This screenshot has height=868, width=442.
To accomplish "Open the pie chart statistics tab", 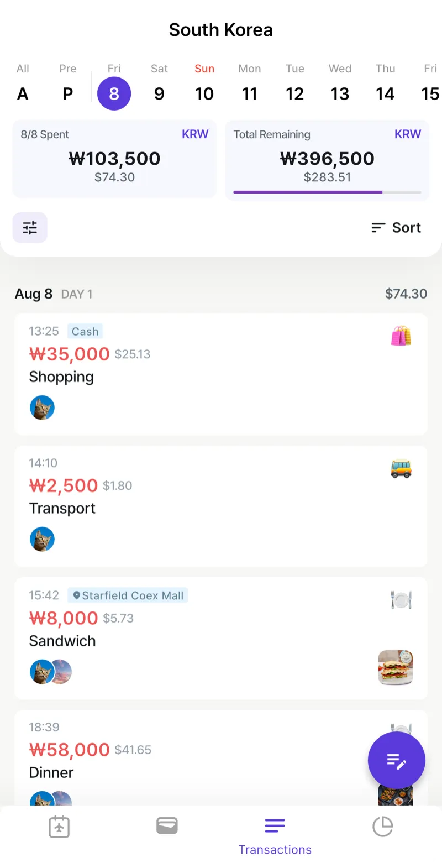I will point(382,827).
